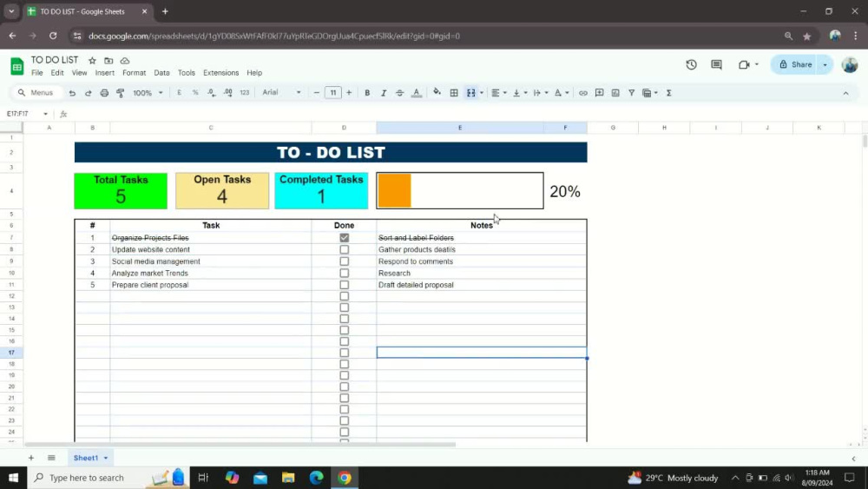This screenshot has height=489, width=868.
Task: Tick the Done checkbox in row 17
Action: (x=345, y=353)
